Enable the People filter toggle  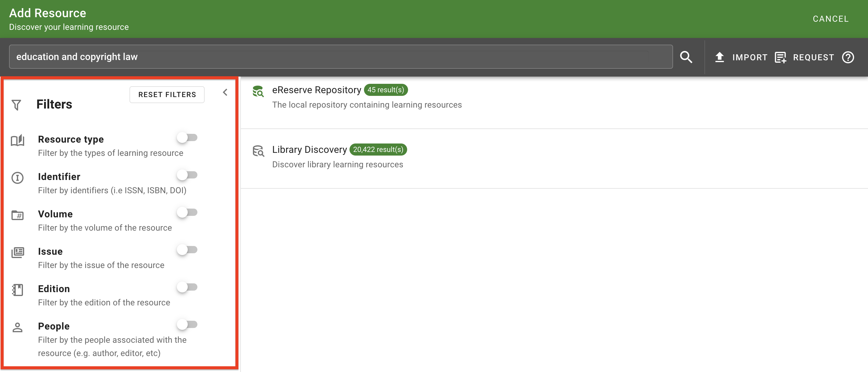tap(188, 324)
